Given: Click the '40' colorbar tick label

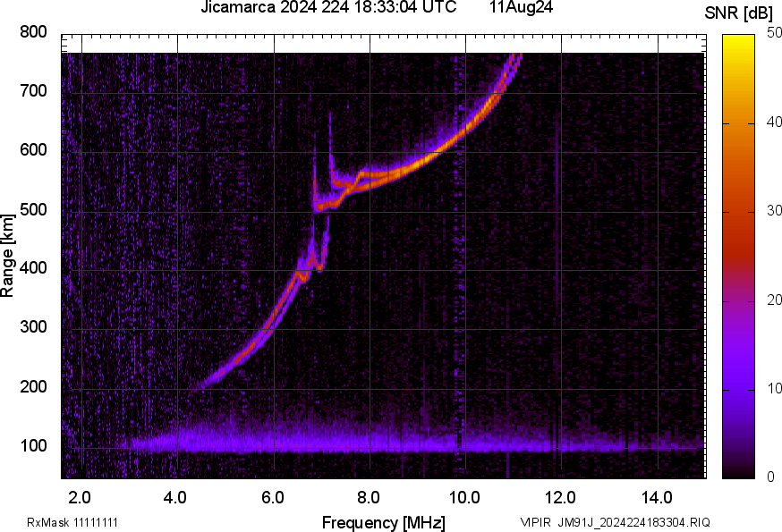Looking at the screenshot, I should point(774,122).
